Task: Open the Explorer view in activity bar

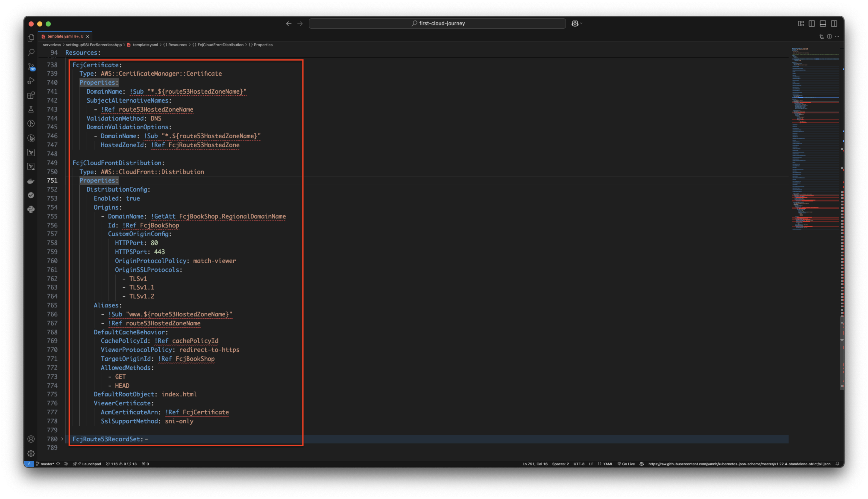Action: tap(31, 38)
